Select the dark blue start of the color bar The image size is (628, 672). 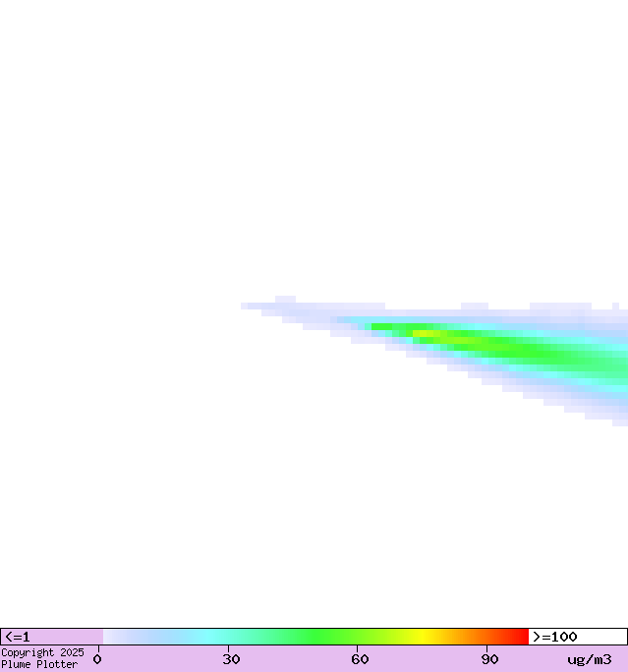(110, 637)
